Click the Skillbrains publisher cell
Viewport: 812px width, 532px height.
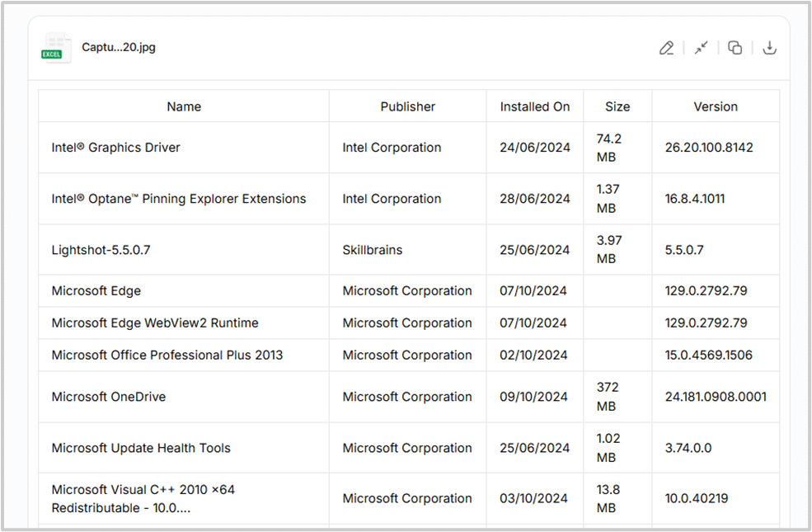373,250
